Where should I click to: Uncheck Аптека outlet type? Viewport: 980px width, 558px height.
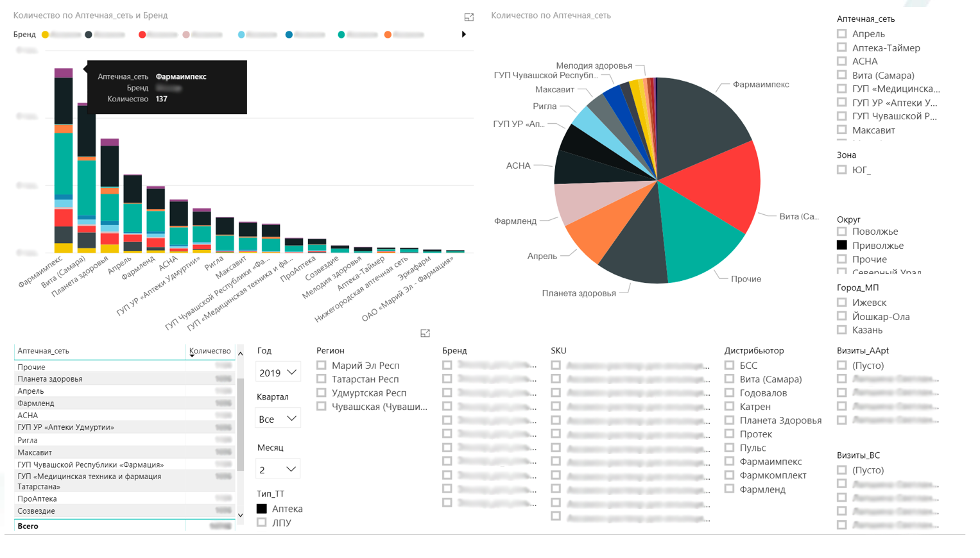[x=262, y=509]
